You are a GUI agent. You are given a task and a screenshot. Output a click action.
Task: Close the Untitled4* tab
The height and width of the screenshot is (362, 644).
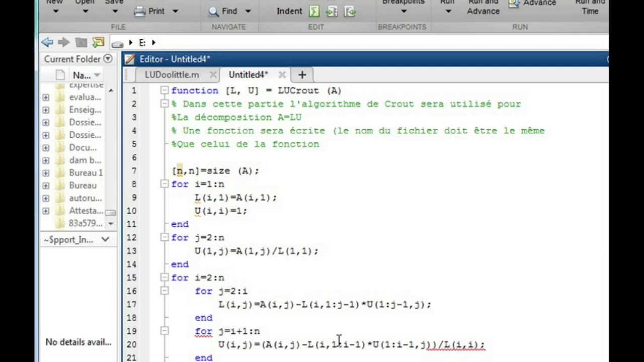click(282, 75)
